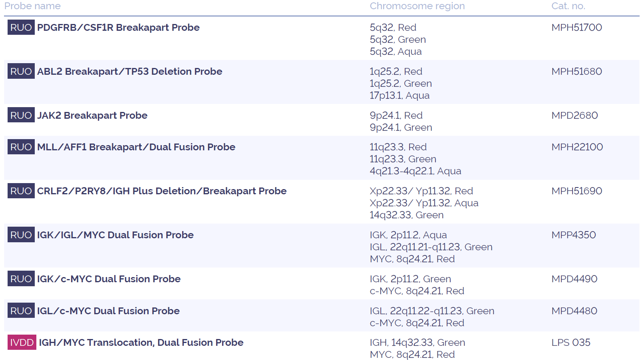Click the Chromosome region column header
Image resolution: width=644 pixels, height=363 pixels.
click(x=417, y=6)
